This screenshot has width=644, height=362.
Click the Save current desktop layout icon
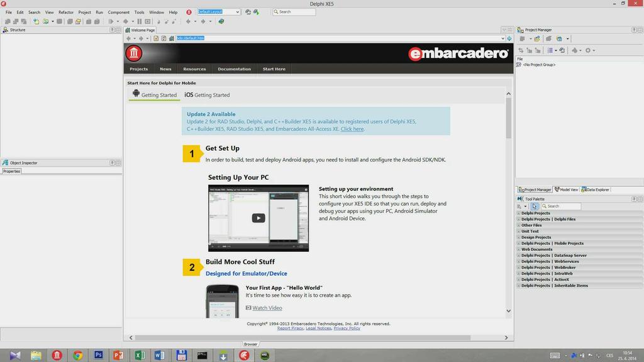[248, 12]
